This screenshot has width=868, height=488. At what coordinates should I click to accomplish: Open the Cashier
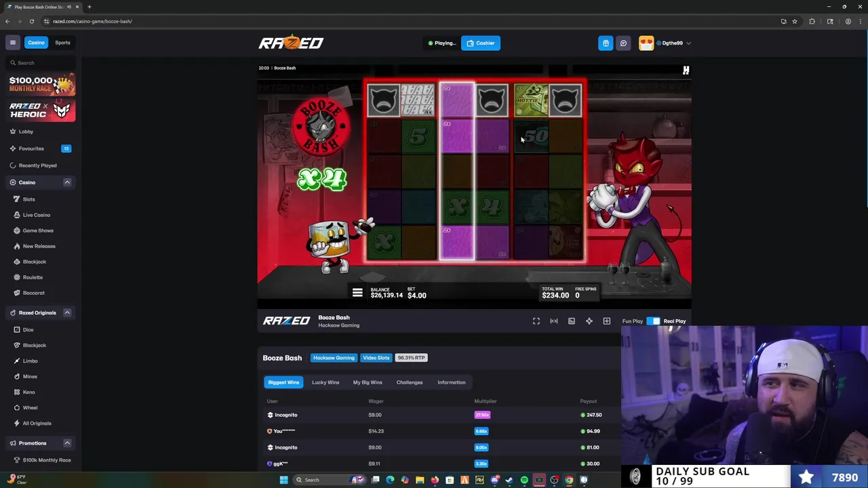coord(481,43)
